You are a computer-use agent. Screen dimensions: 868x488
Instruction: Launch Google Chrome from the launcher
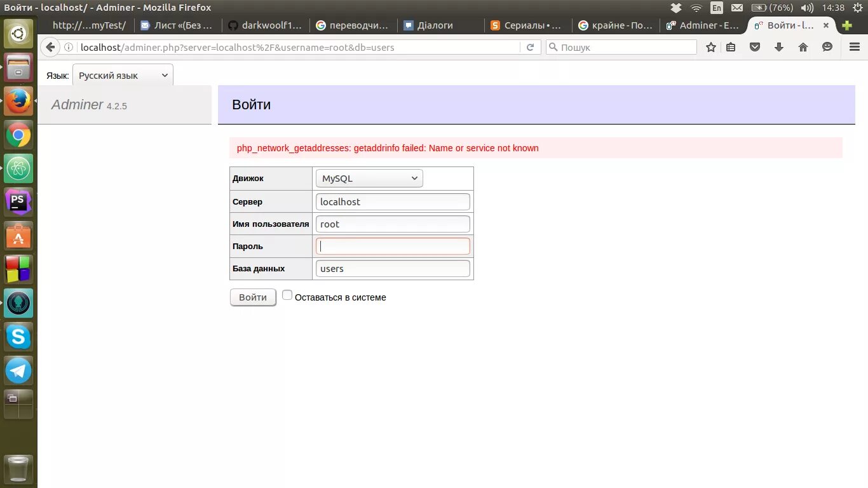[18, 135]
